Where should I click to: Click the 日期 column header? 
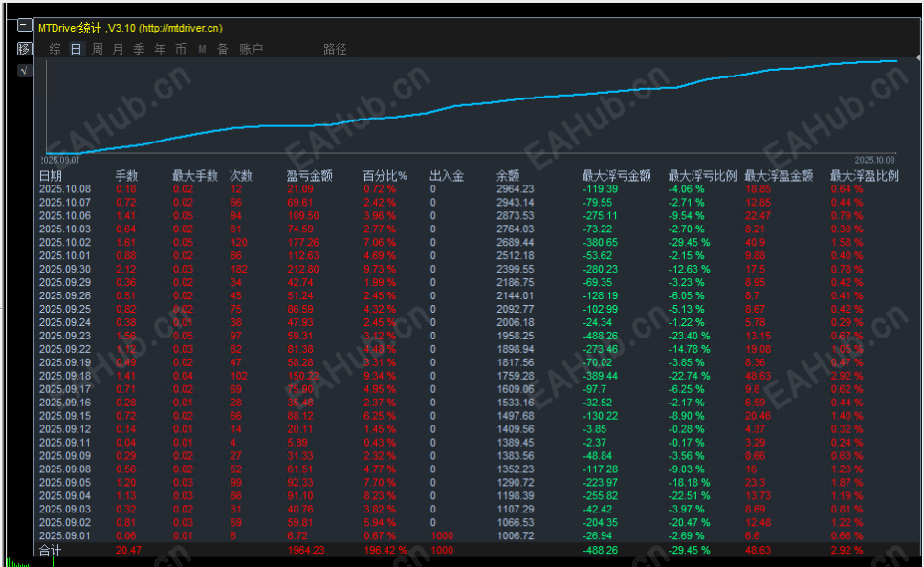(50, 176)
